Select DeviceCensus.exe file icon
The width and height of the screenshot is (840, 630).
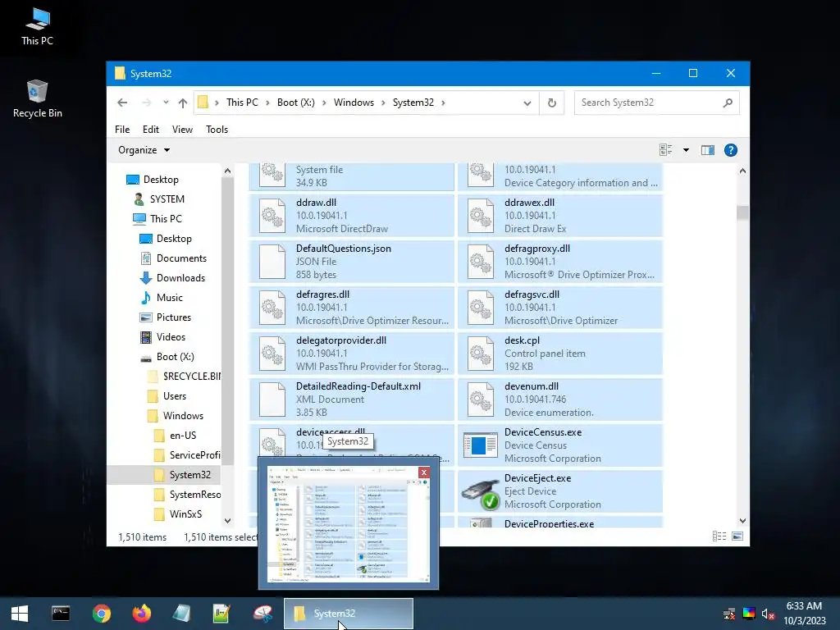[x=481, y=445]
